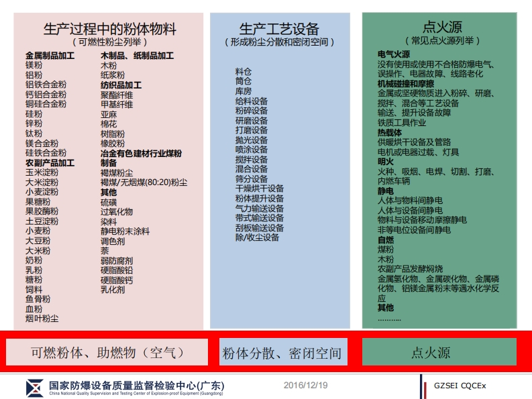The width and height of the screenshot is (532, 399).
Task: Click the 国家防爆设备质量监督检验中心 name
Action: point(137,385)
